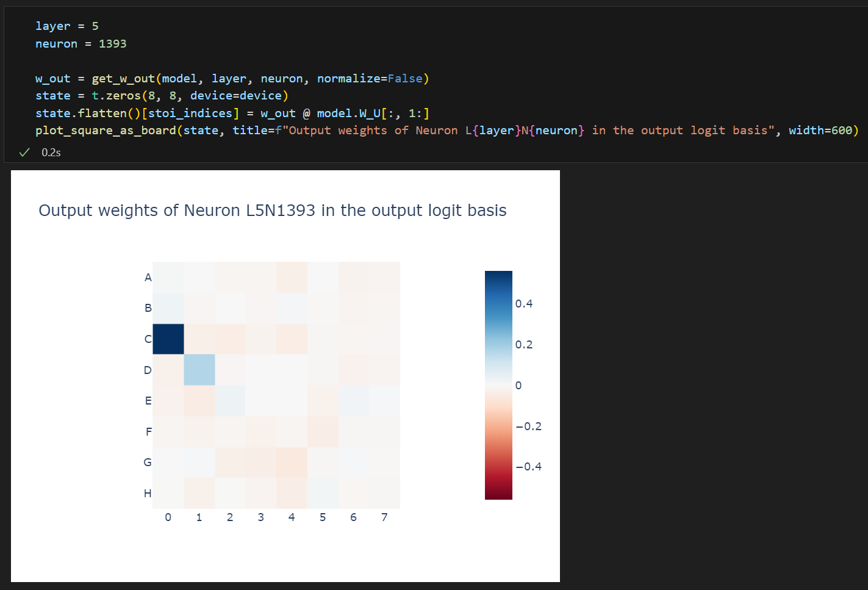The image size is (868, 590).
Task: Click the G4 heatmap cell
Action: pyautogui.click(x=292, y=462)
